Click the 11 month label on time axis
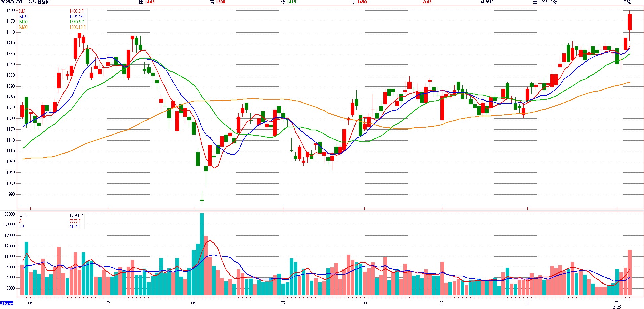This screenshot has height=309, width=644. click(x=442, y=303)
